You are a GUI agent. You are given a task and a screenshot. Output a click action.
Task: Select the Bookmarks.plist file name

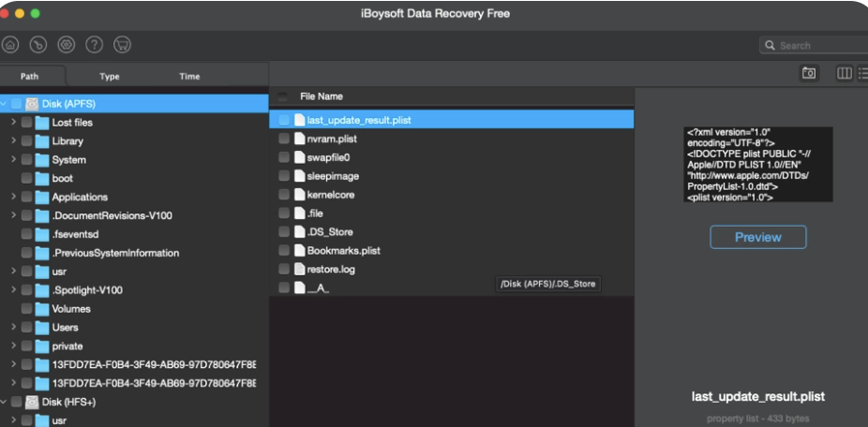344,251
